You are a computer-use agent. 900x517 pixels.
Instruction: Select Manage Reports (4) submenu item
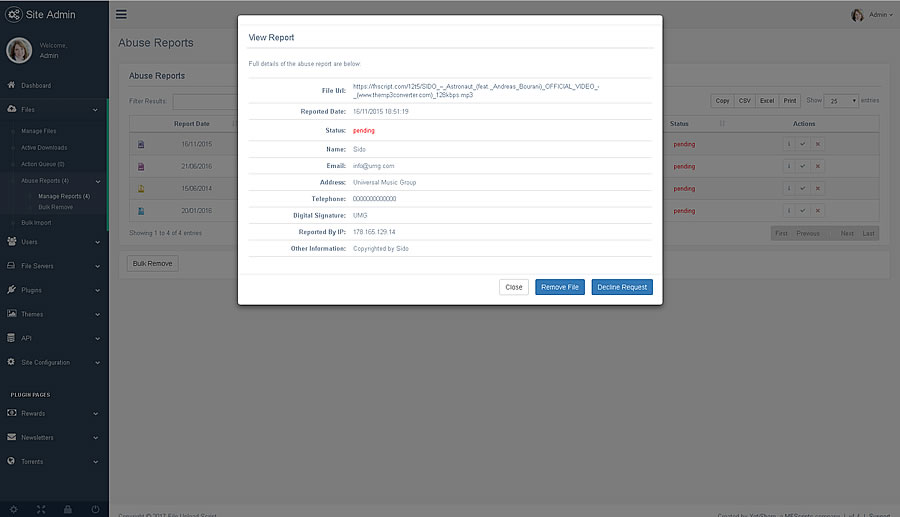click(64, 196)
